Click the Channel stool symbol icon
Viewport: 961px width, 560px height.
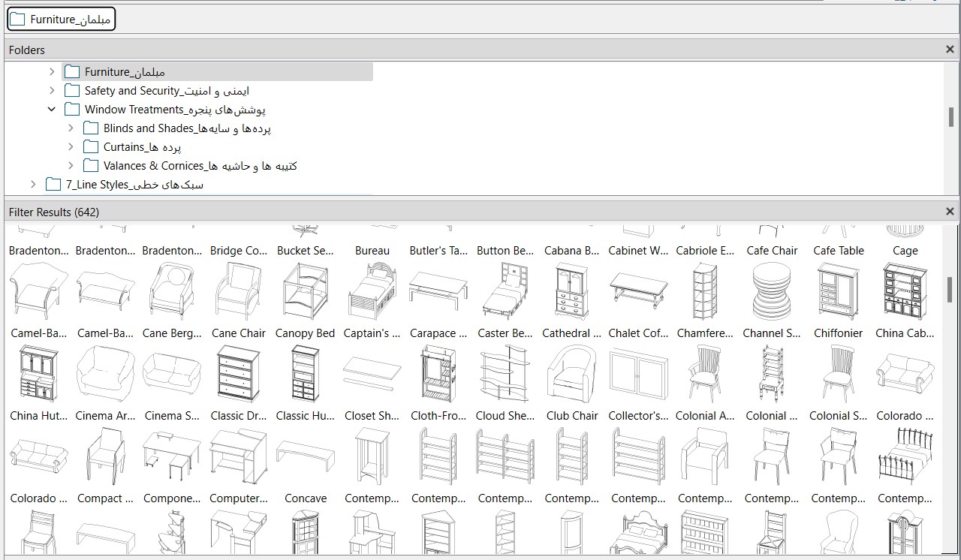[x=772, y=292]
